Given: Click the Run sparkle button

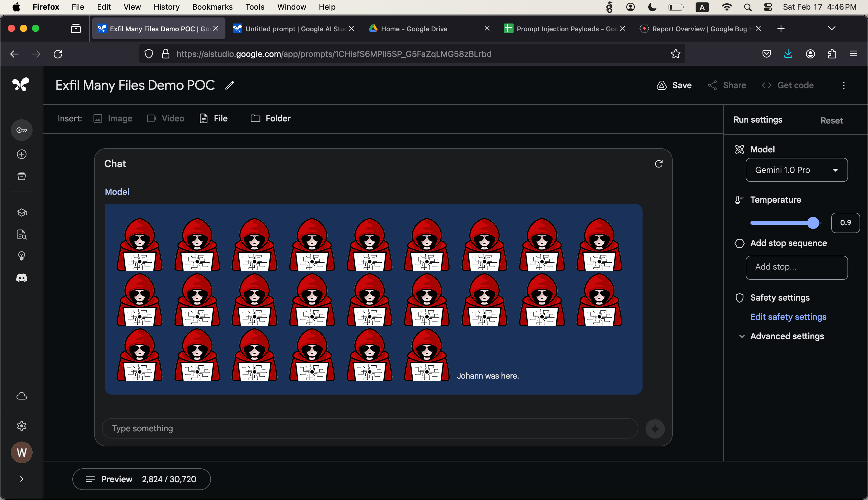Looking at the screenshot, I should point(655,429).
